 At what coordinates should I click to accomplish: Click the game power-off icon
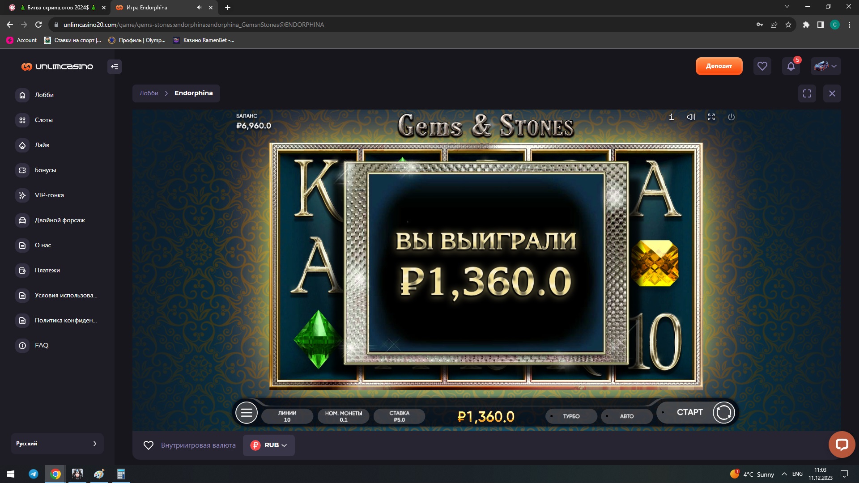(731, 117)
